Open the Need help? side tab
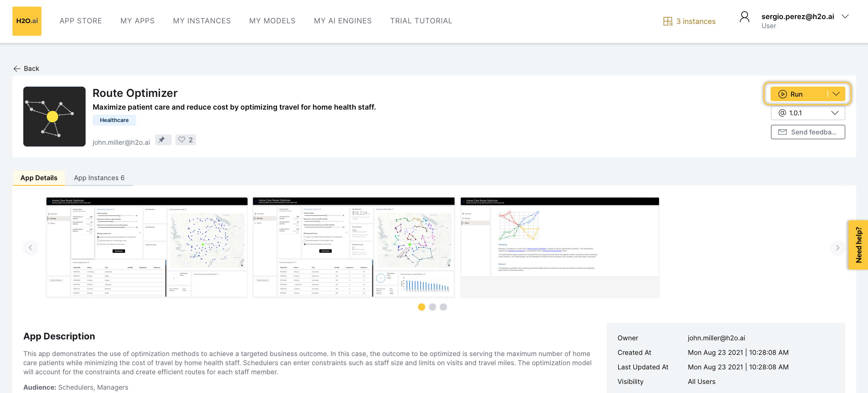This screenshot has width=868, height=393. point(858,245)
